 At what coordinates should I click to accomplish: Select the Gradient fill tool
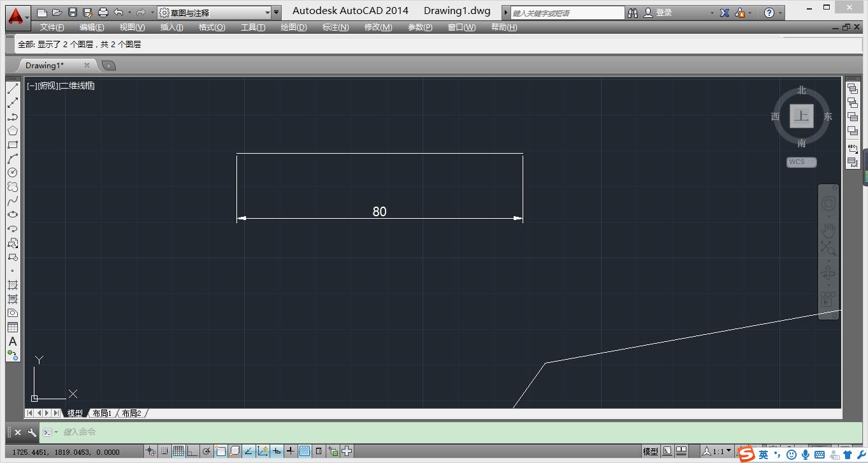tap(13, 299)
